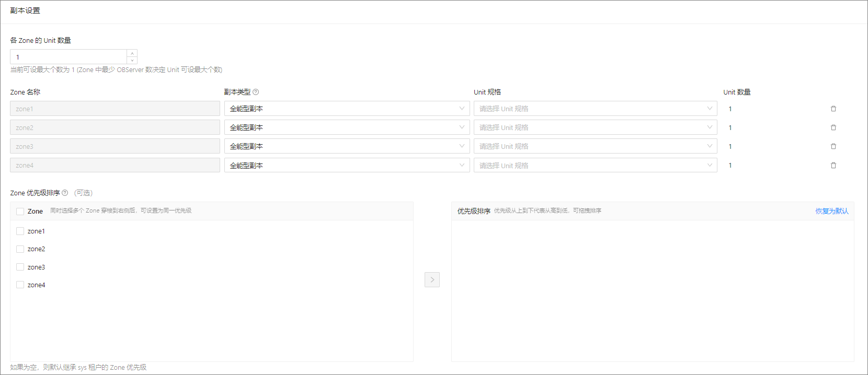
Task: Open zone3 replica type dropdown
Action: [347, 146]
